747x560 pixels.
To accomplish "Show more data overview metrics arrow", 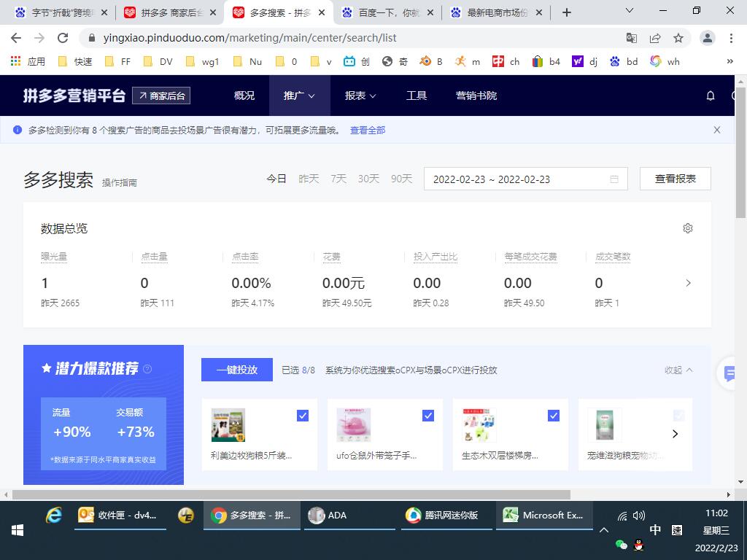I will point(688,283).
